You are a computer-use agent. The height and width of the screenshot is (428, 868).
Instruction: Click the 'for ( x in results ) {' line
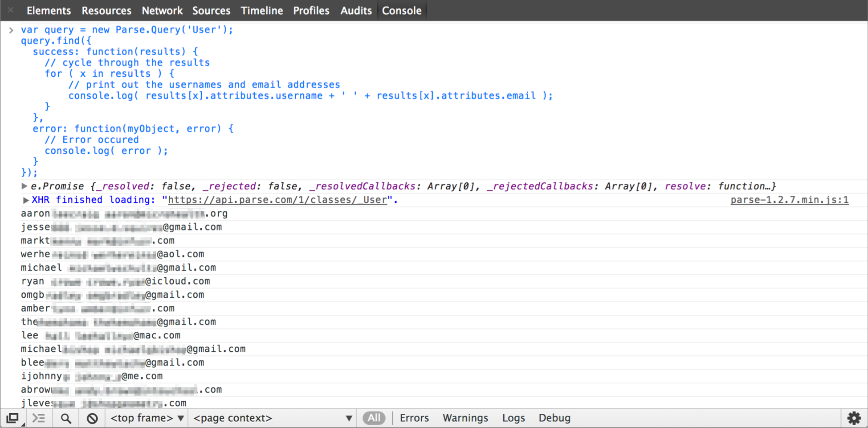pyautogui.click(x=110, y=74)
